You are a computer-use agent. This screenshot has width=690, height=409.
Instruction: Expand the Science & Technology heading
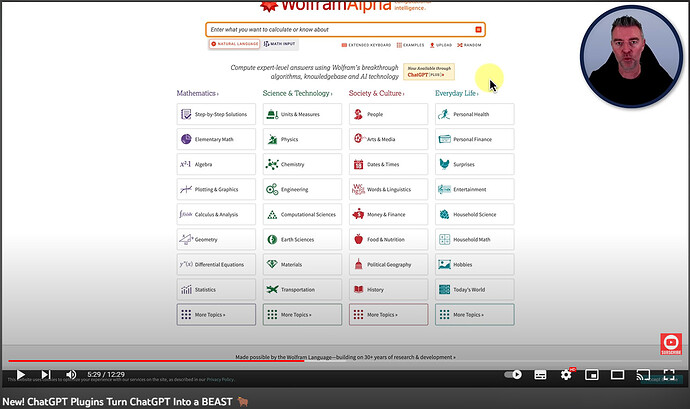point(297,93)
